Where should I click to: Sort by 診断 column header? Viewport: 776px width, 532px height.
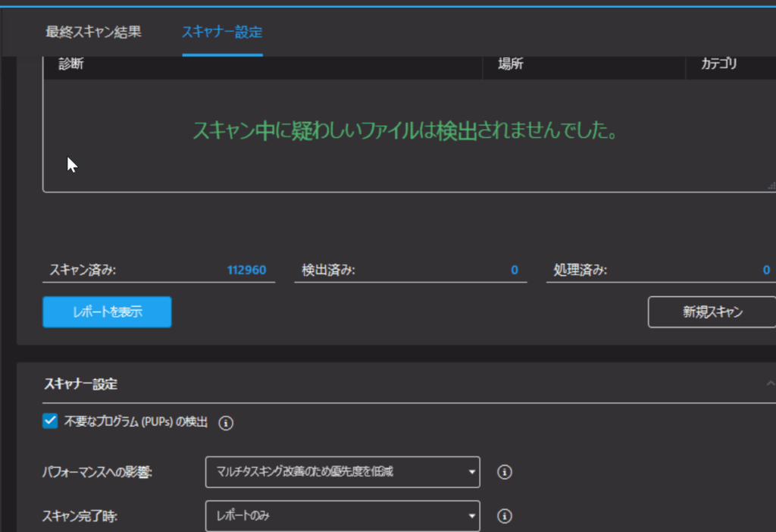point(71,64)
